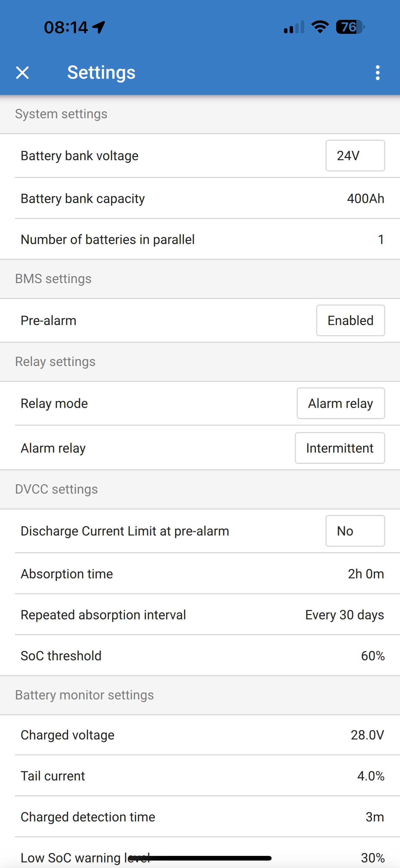Tap the cellular signal bars icon
Viewport: 400px width, 868px height.
294,27
